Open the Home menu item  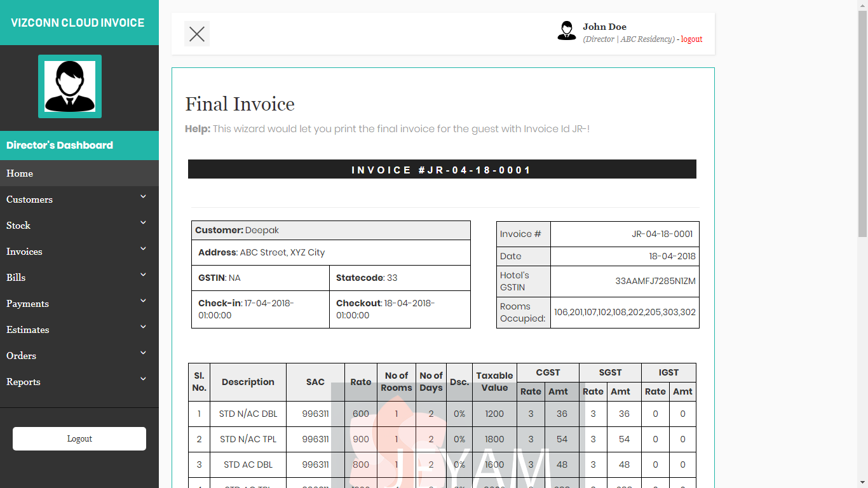20,173
